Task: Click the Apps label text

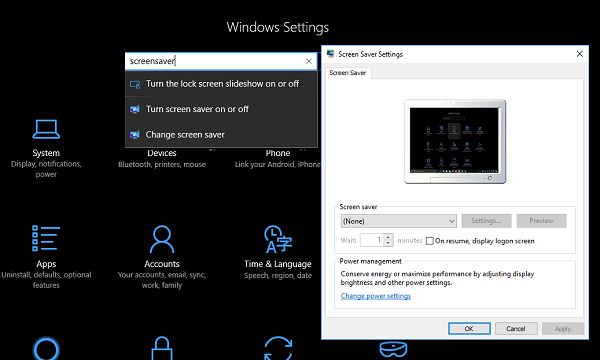Action: (x=46, y=264)
